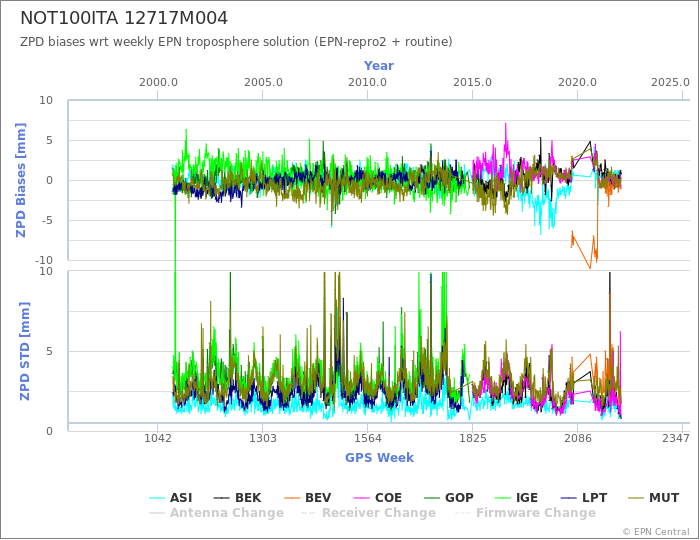Enable Receiver Change markers in legend
The image size is (700, 540).
[x=369, y=513]
